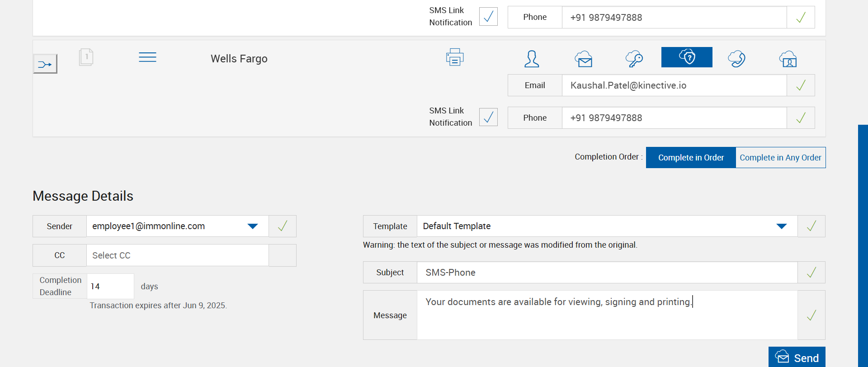Open the Select CC field
The width and height of the screenshot is (868, 367).
click(x=177, y=255)
